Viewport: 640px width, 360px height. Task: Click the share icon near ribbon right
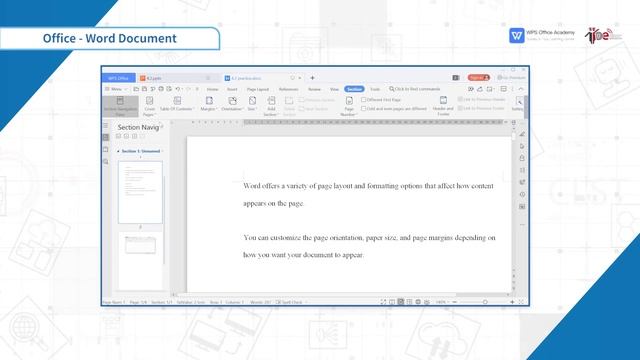coord(480,89)
